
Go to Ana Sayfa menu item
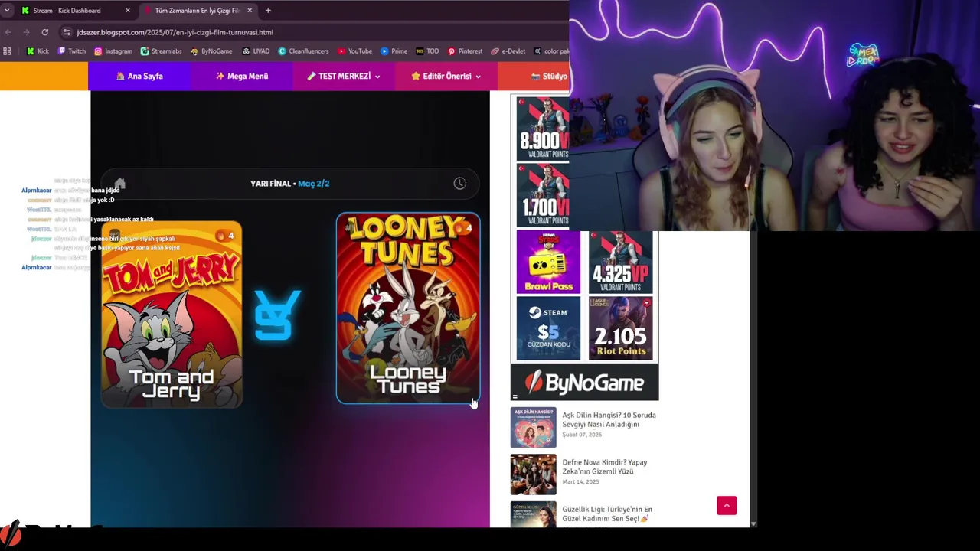[x=139, y=76]
